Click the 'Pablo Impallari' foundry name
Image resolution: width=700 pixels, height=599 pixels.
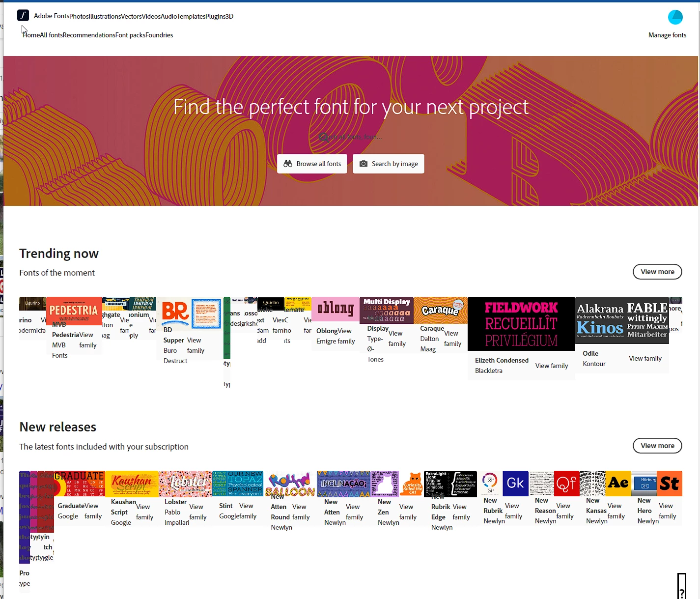tap(177, 517)
